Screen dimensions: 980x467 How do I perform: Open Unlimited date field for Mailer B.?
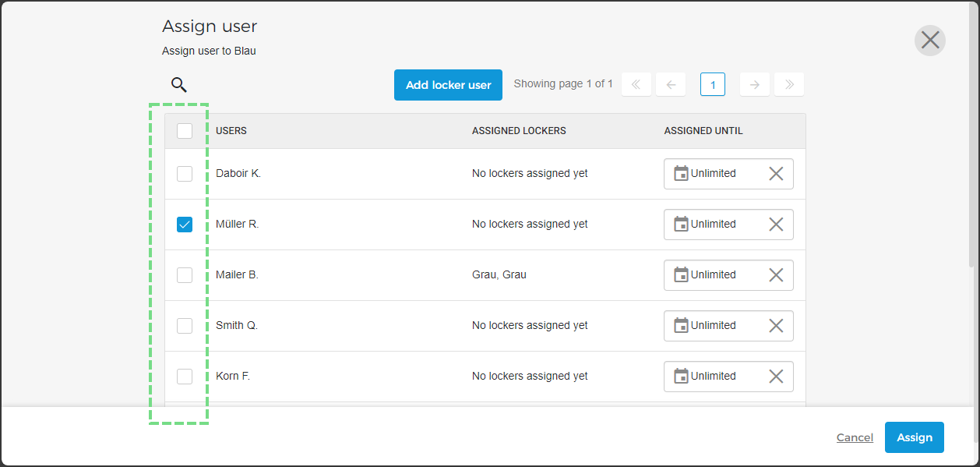(728, 275)
